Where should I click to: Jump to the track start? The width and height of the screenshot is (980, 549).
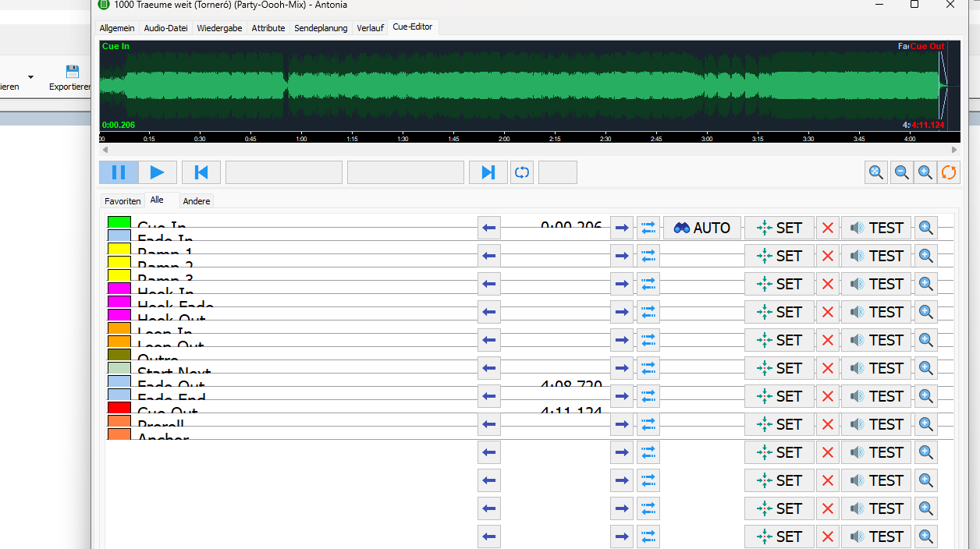coord(201,172)
